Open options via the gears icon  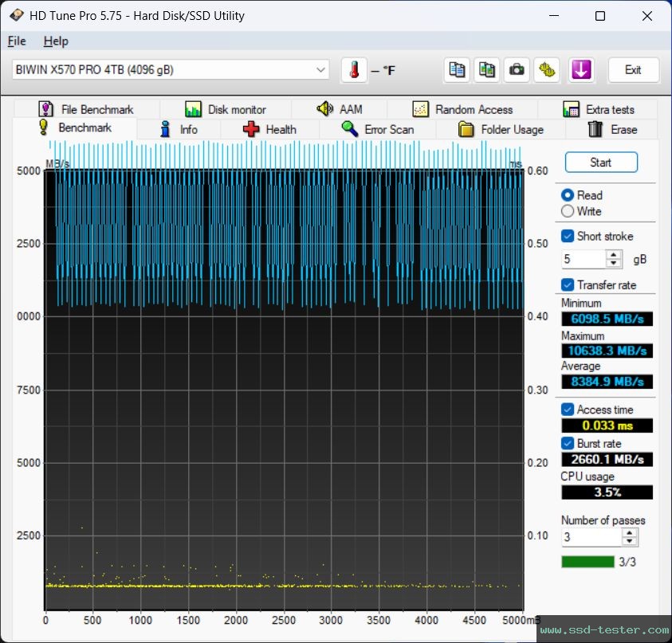pyautogui.click(x=546, y=70)
